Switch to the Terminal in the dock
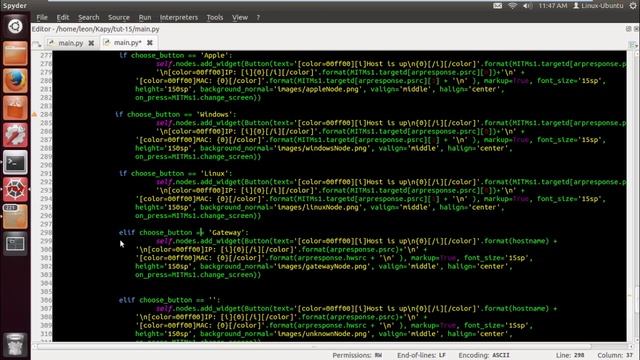 [15, 162]
